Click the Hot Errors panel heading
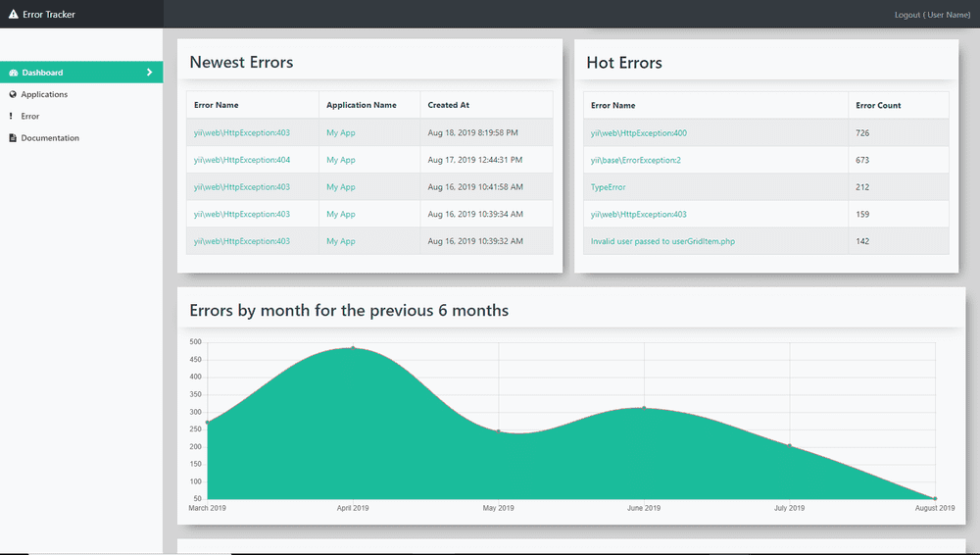The height and width of the screenshot is (555, 980). (x=623, y=63)
